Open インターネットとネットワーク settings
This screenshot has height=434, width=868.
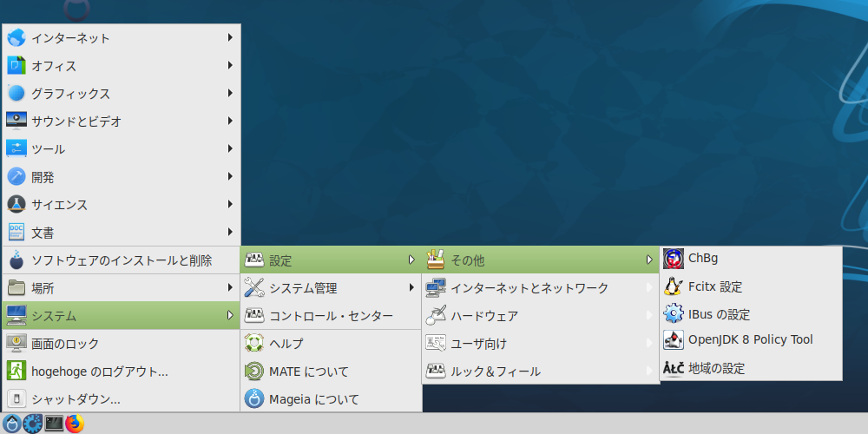(540, 288)
